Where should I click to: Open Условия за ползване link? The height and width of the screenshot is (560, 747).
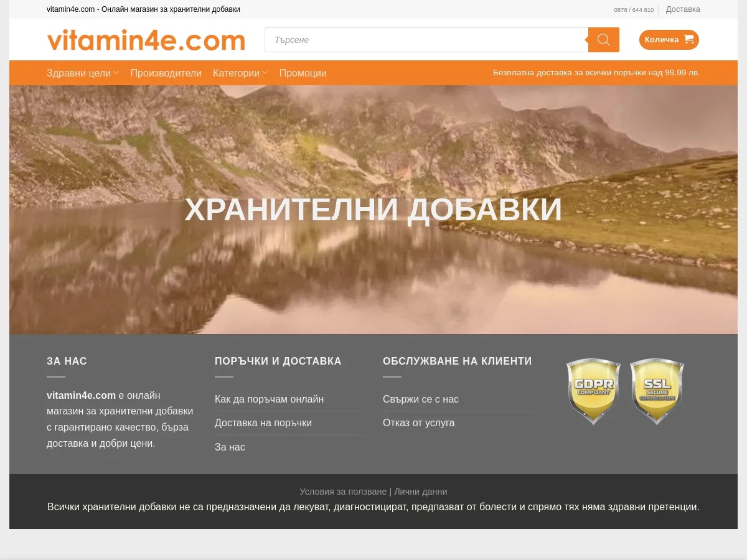343,492
